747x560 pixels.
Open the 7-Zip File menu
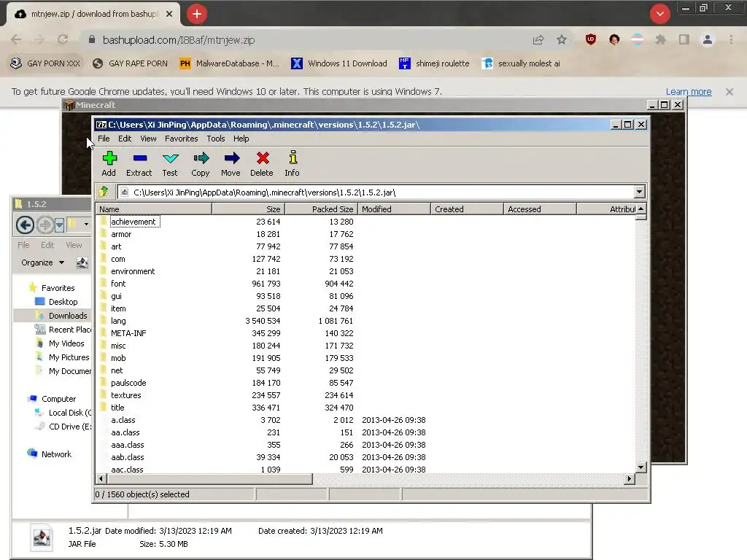coord(104,139)
